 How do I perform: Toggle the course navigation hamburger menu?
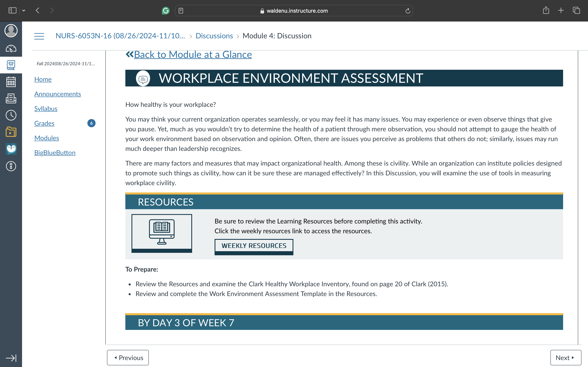(39, 36)
